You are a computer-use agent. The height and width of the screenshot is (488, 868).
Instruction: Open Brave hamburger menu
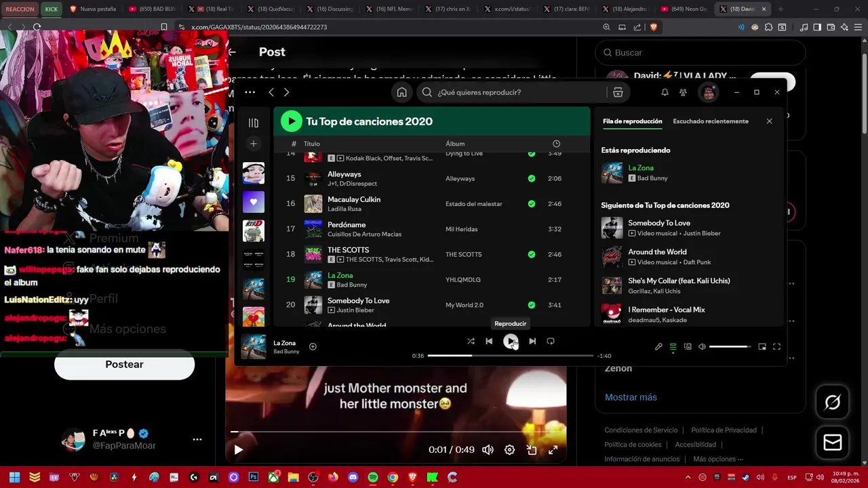coord(859,27)
